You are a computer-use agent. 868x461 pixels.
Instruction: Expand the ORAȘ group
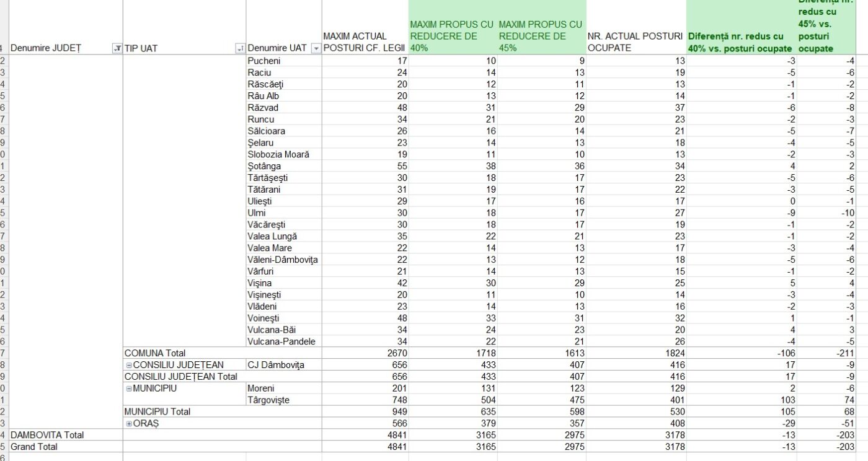click(129, 423)
